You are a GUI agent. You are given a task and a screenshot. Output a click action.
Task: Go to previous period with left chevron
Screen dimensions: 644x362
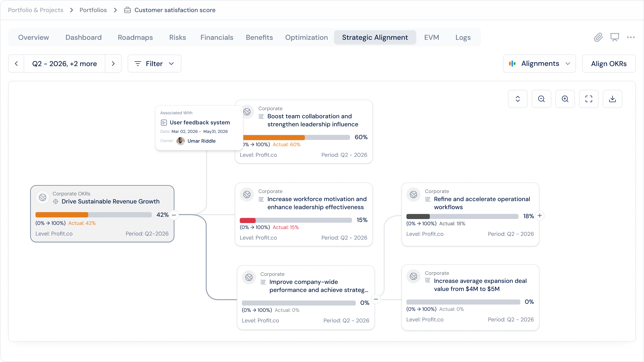click(16, 64)
